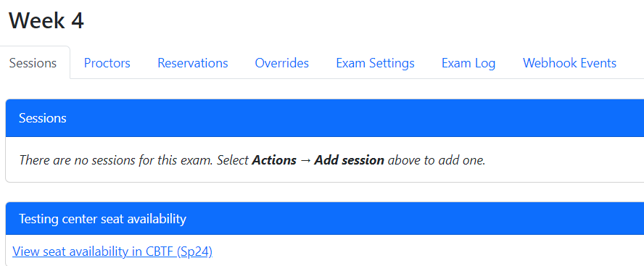Click Testing center seat availability header
The image size is (644, 266).
pos(325,218)
